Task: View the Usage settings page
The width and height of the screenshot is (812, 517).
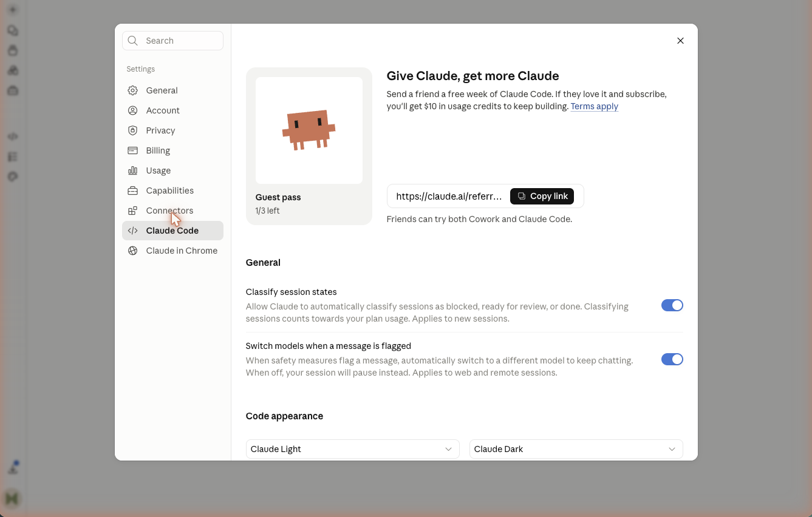Action: (x=172, y=171)
